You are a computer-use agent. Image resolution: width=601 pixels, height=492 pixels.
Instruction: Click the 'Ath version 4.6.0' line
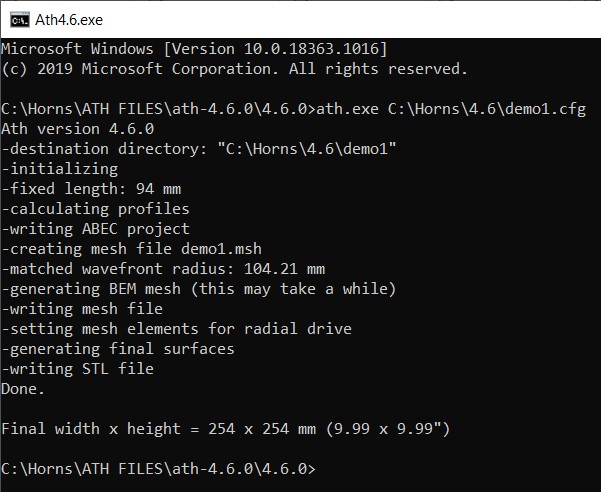78,129
